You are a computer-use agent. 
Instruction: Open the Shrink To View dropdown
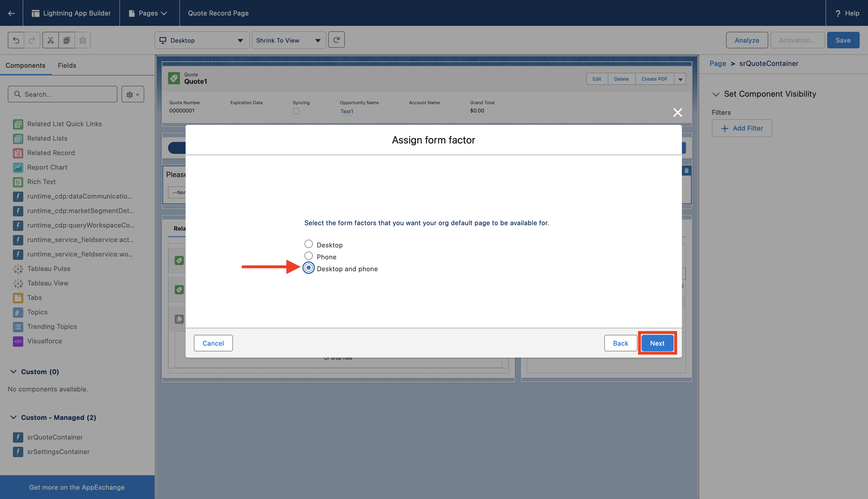[x=288, y=40]
